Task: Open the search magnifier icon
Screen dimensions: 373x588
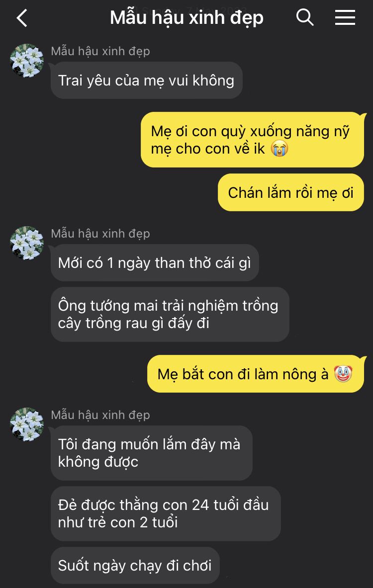Action: point(305,17)
